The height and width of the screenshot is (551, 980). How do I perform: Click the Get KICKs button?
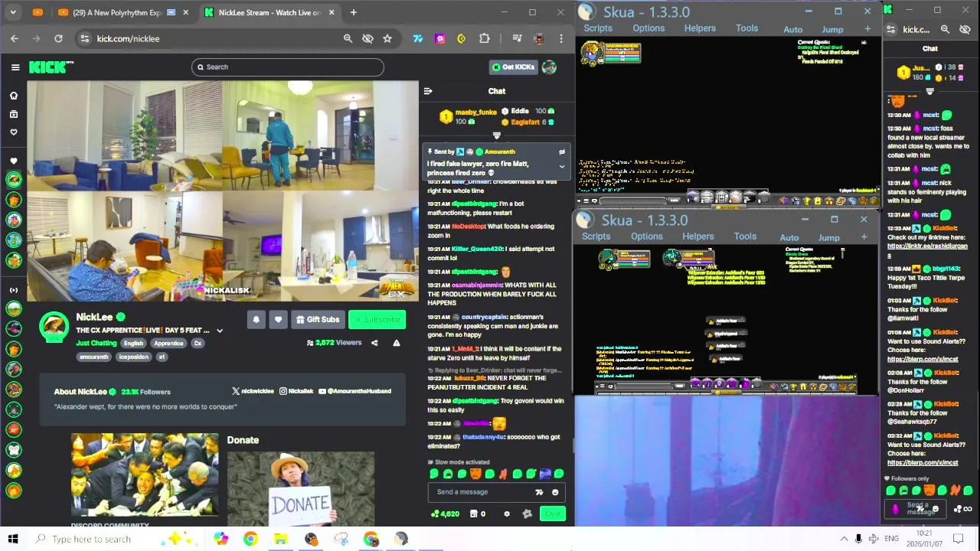[x=513, y=67]
